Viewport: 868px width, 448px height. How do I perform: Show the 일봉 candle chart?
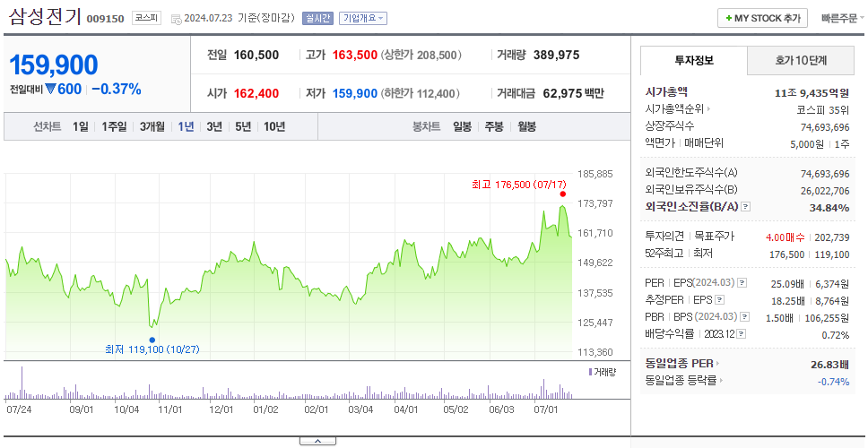click(462, 126)
